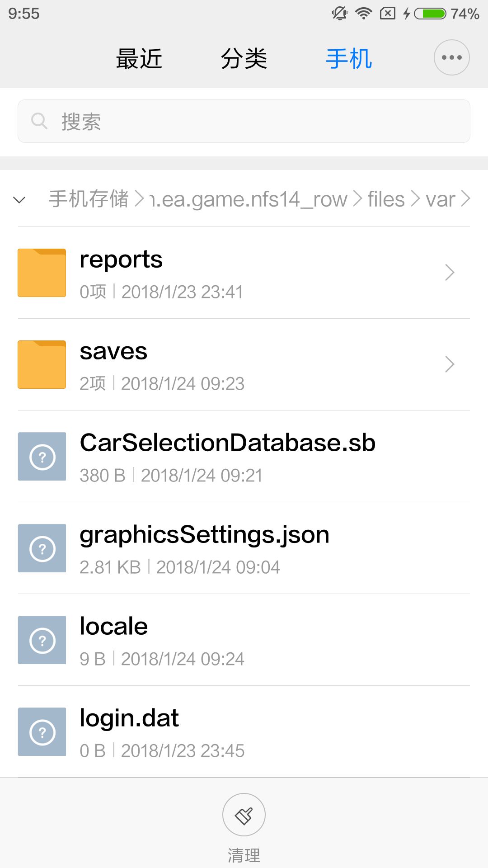Check the battery indicator in status bar
This screenshot has height=868, width=488.
(x=430, y=14)
